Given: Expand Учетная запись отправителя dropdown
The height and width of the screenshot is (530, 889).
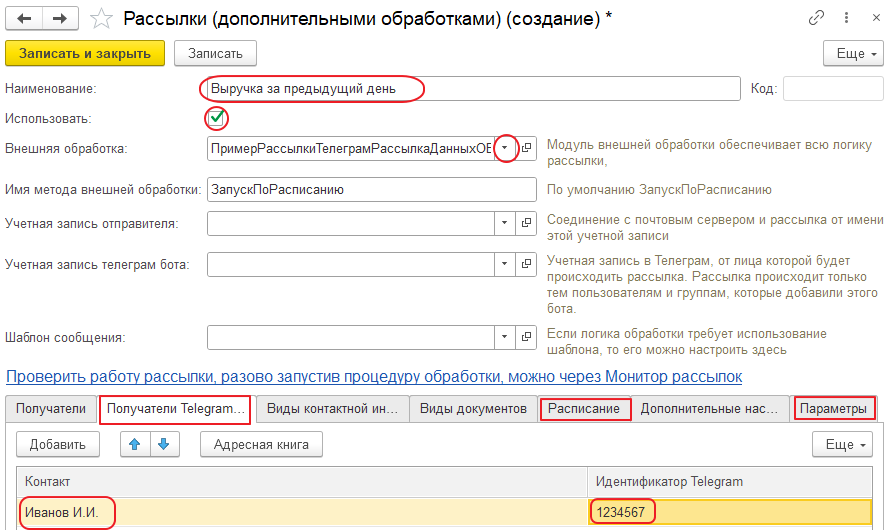Looking at the screenshot, I should (x=506, y=224).
